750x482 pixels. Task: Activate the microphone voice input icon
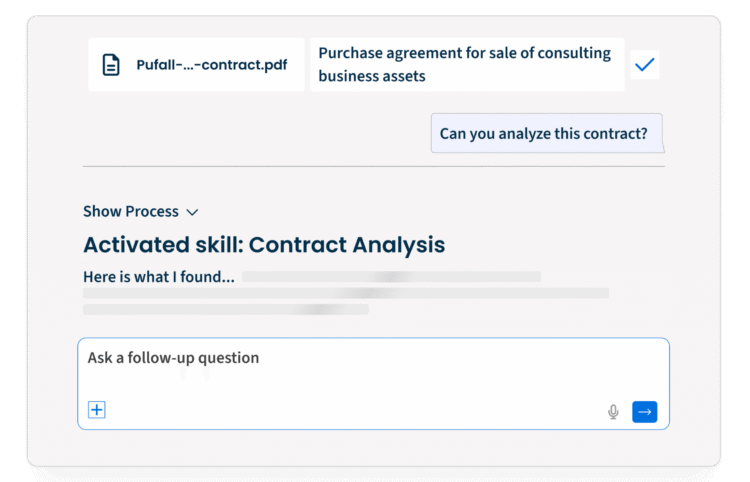(x=613, y=412)
